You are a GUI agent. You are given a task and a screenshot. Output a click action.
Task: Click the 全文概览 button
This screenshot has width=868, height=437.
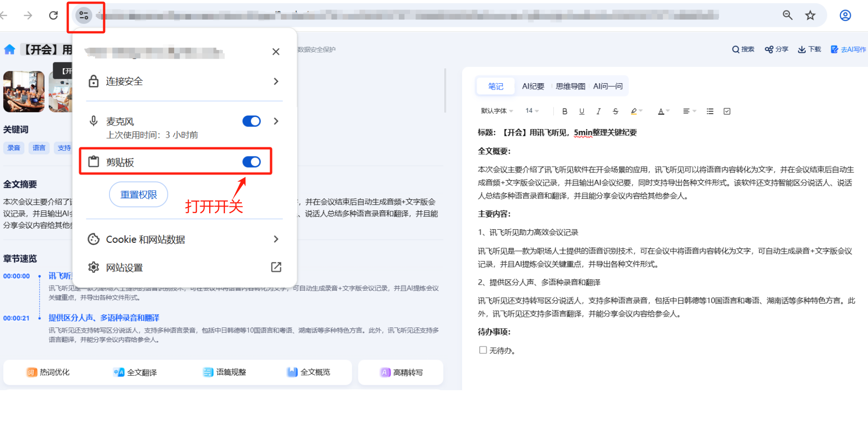tap(309, 372)
